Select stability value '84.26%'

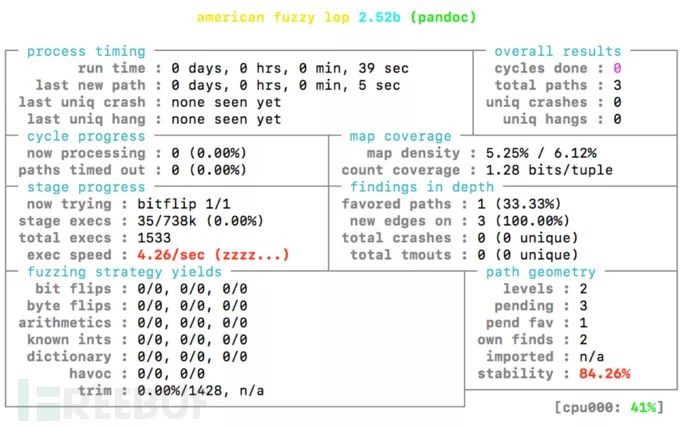click(x=605, y=374)
